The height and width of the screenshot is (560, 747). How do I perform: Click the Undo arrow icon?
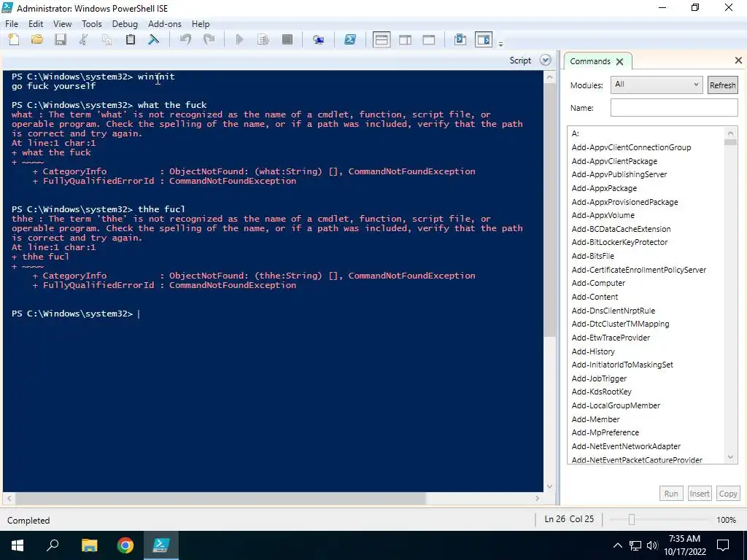point(185,39)
